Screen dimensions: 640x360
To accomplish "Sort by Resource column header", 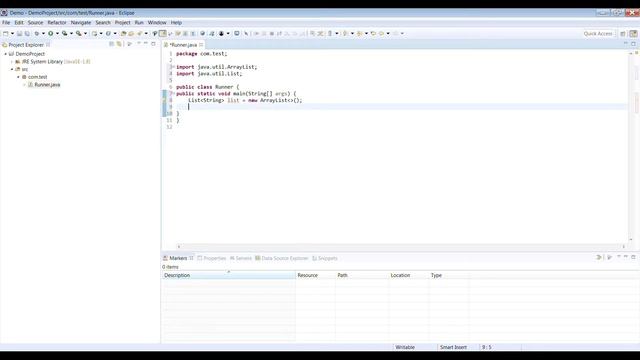I will [316, 276].
